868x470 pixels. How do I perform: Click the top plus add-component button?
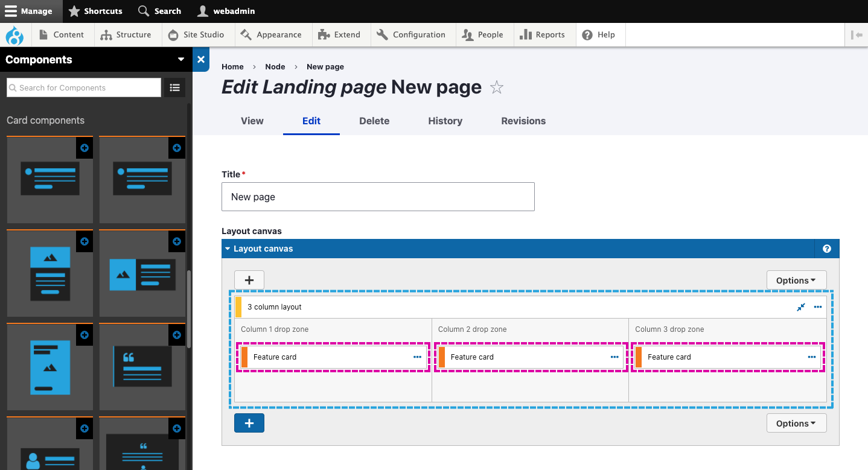point(249,280)
